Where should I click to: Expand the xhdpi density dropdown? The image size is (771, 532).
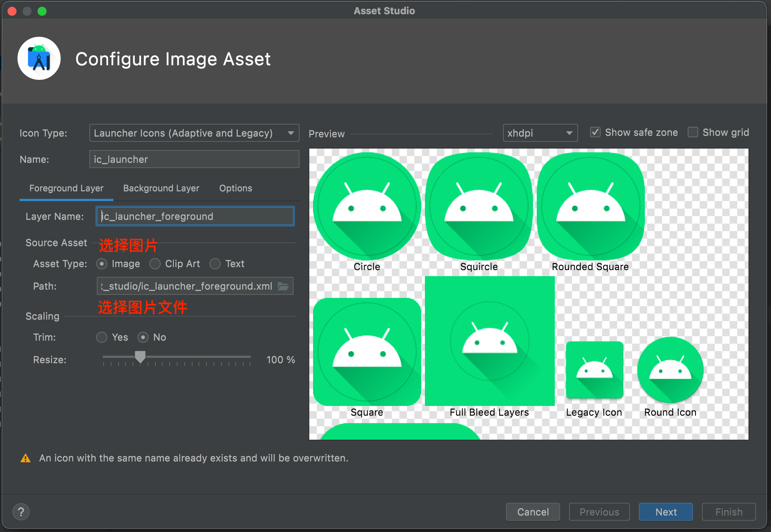point(540,133)
